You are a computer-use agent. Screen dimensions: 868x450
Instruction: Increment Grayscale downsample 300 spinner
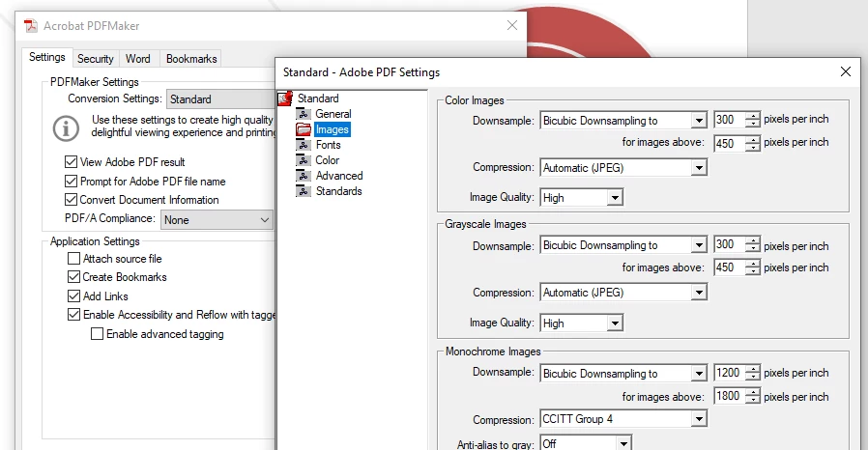click(x=753, y=240)
